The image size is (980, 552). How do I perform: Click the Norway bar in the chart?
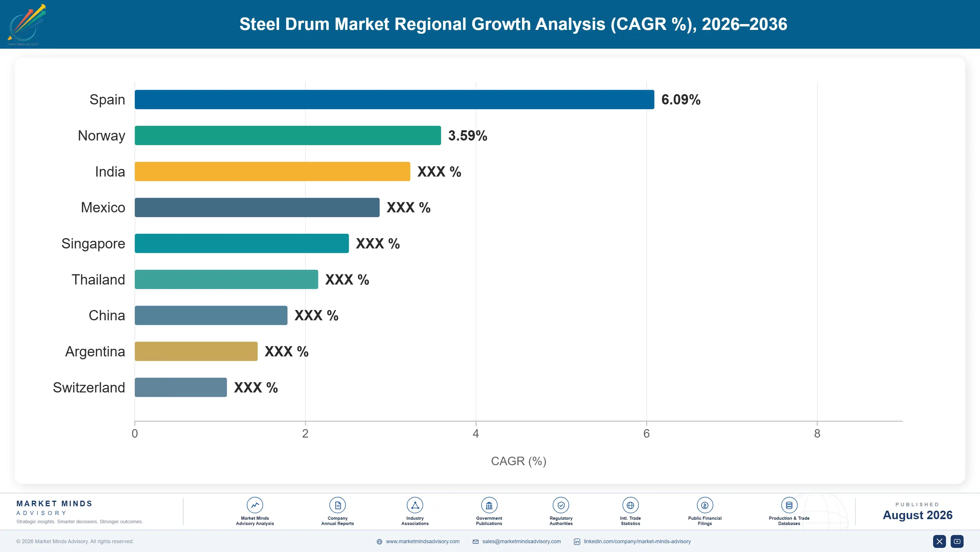288,136
